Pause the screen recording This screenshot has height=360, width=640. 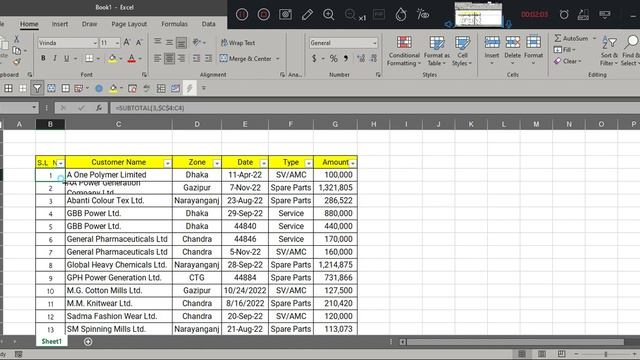242,15
